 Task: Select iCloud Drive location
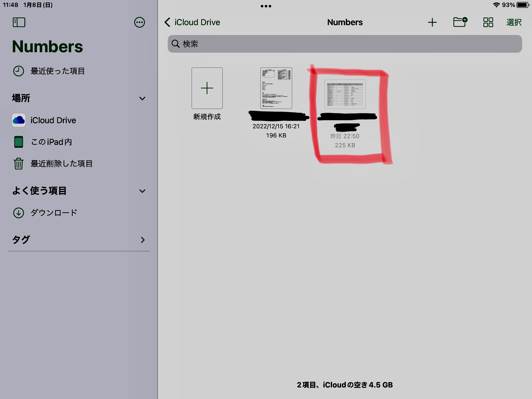tap(53, 120)
